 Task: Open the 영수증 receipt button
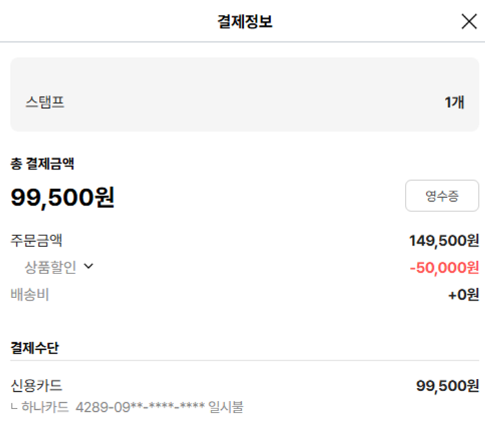coord(442,196)
